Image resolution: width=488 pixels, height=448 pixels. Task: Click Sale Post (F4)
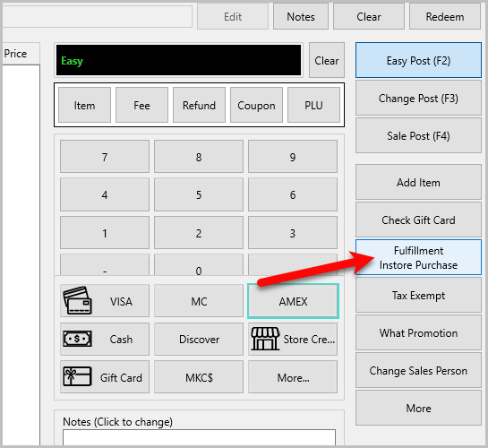(418, 135)
